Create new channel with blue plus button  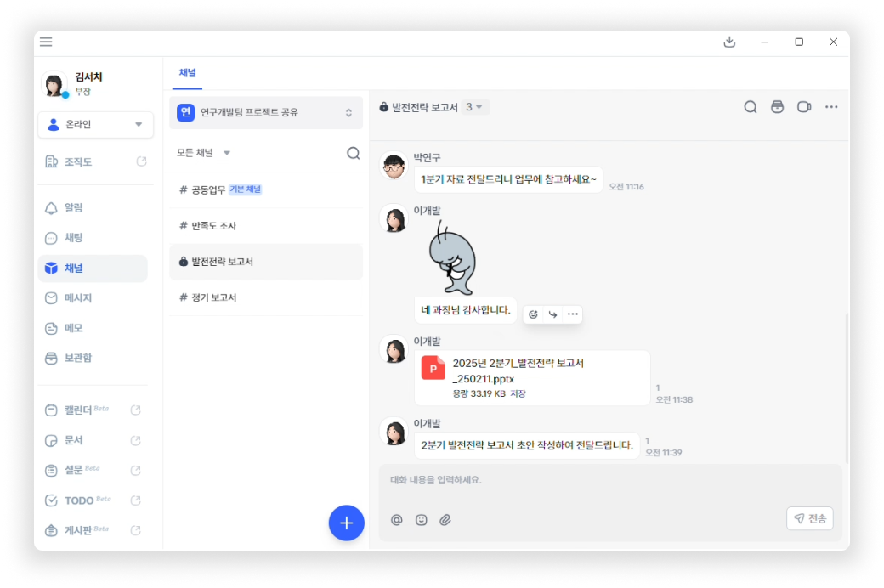tap(346, 523)
